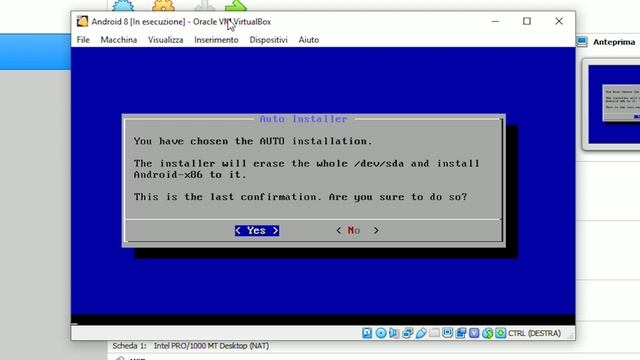This screenshot has width=640, height=360.
Task: Click the CTRL (DESTRA) host key label
Action: (534, 333)
